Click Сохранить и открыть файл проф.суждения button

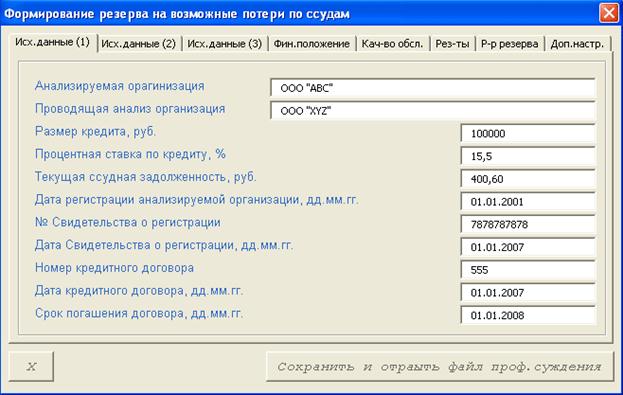(x=440, y=366)
